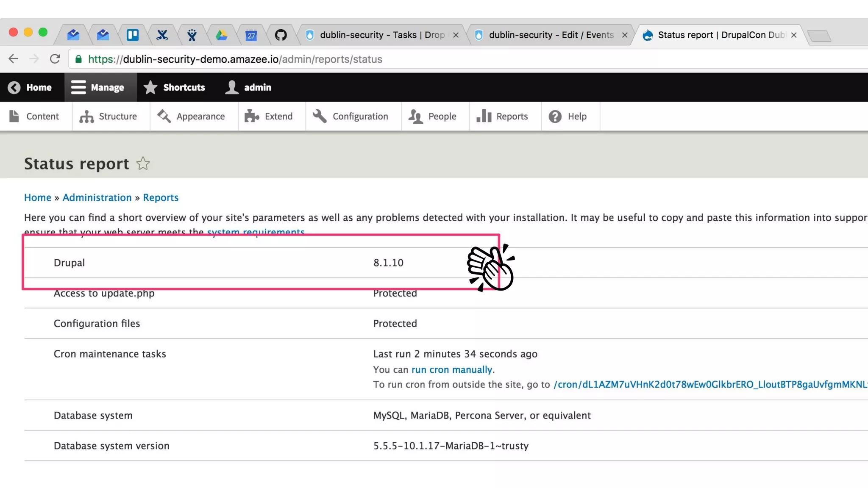
Task: Click the browser reload icon
Action: [55, 59]
